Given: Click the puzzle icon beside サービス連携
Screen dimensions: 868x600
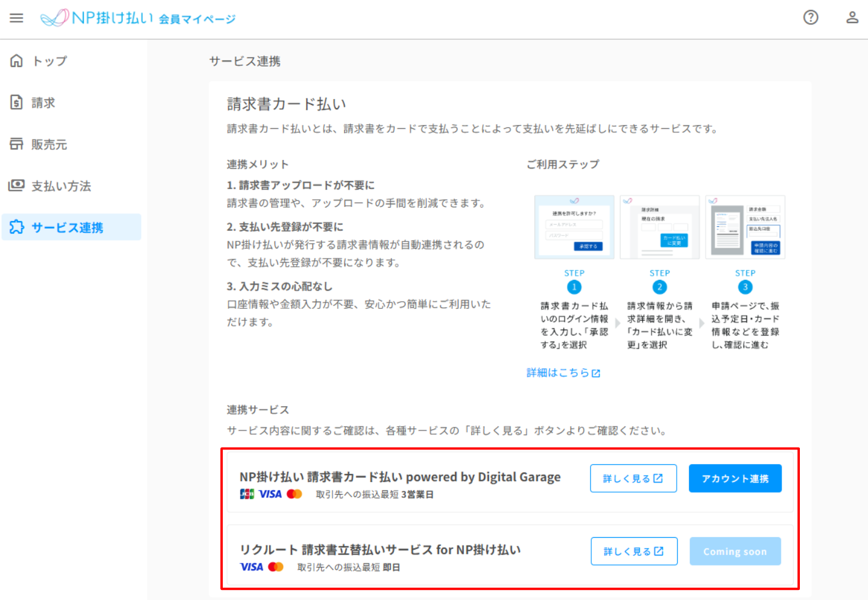Looking at the screenshot, I should click(17, 227).
